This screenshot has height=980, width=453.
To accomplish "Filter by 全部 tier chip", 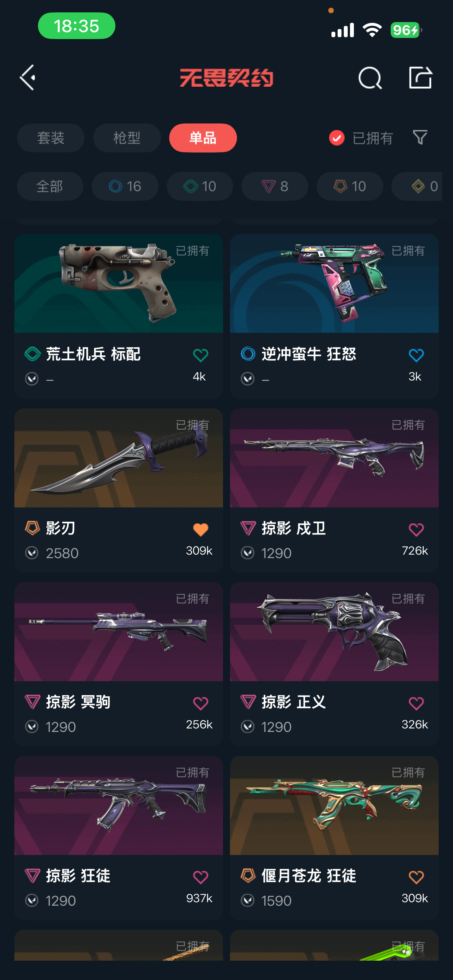I will tap(50, 186).
